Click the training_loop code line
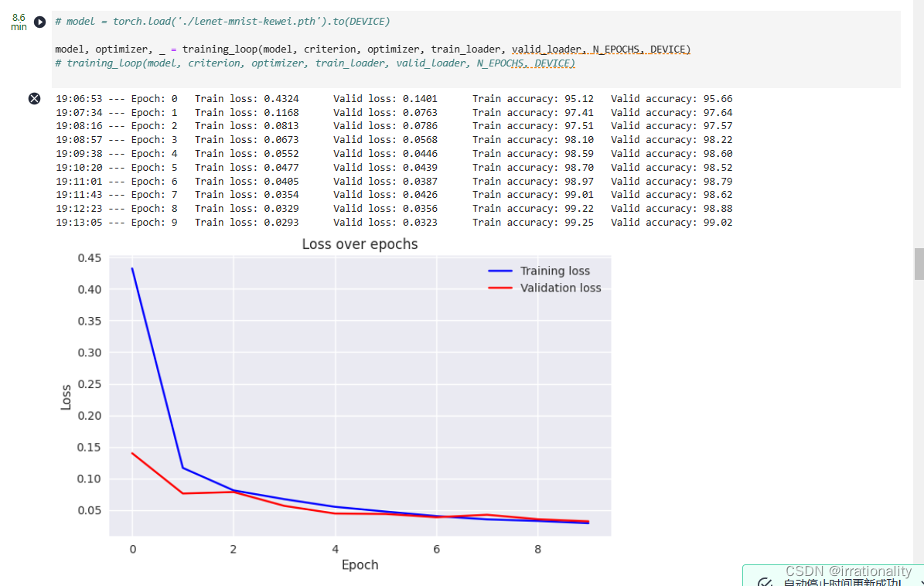The height and width of the screenshot is (586, 924). [x=373, y=49]
